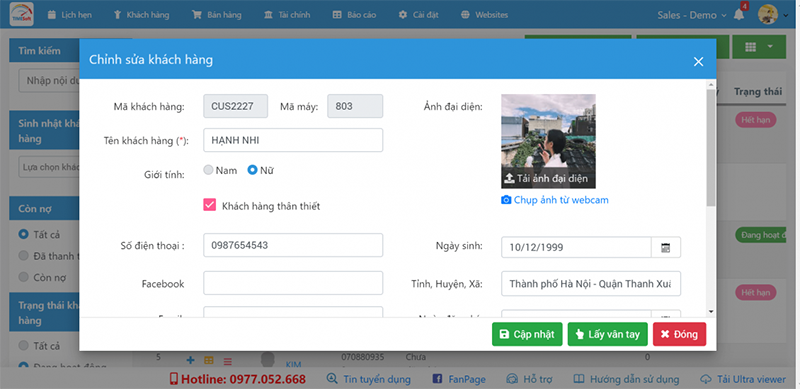This screenshot has height=389, width=800.
Task: Click the Cập nhật button
Action: tap(527, 334)
